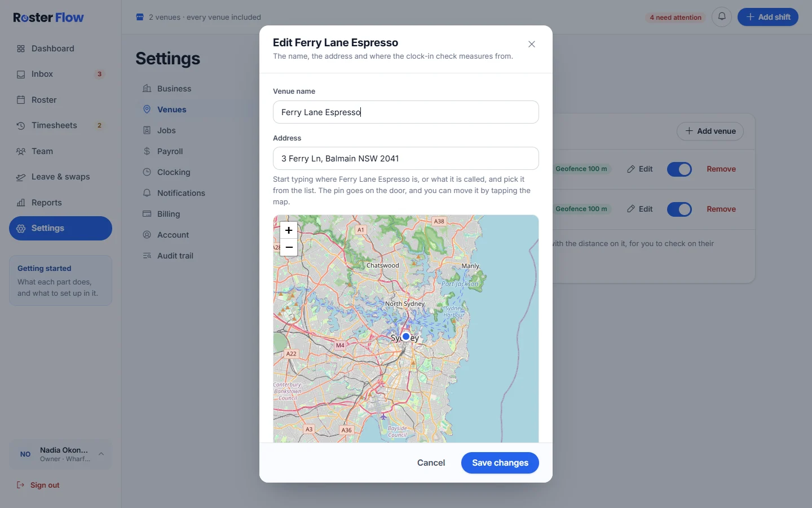
Task: Click the Roster calendar icon
Action: pos(21,100)
